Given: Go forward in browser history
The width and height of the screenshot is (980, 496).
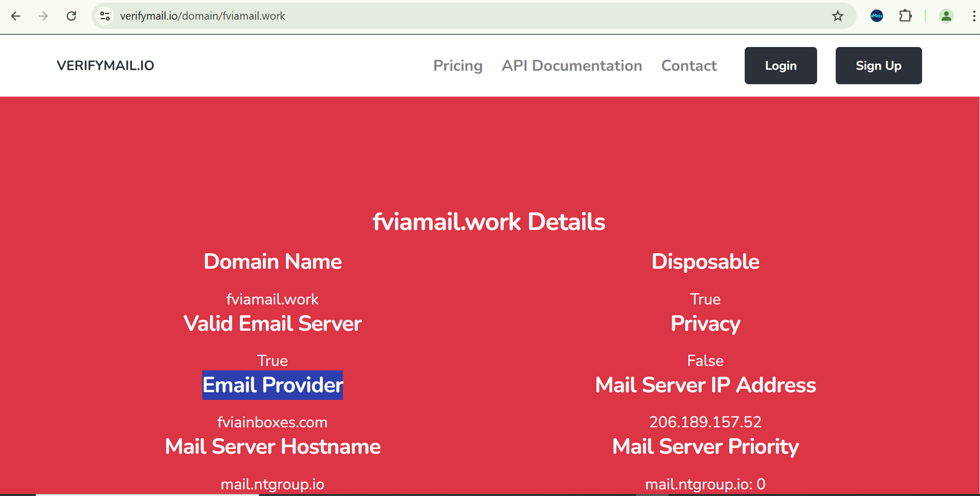Looking at the screenshot, I should click(43, 16).
